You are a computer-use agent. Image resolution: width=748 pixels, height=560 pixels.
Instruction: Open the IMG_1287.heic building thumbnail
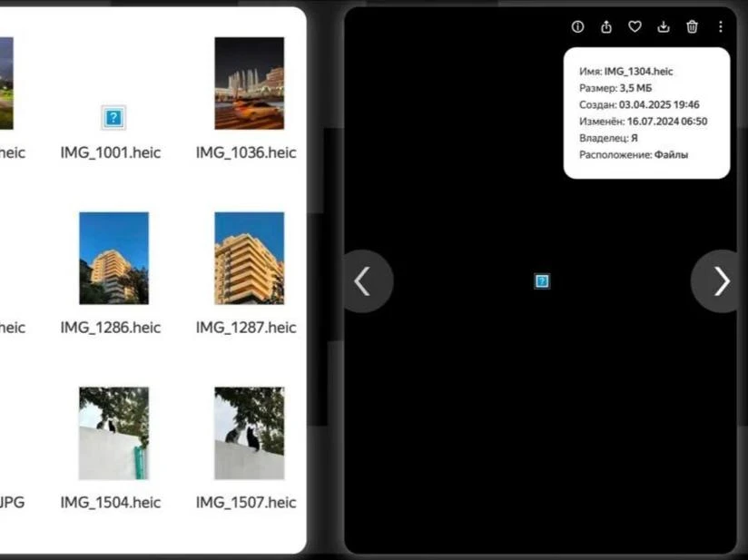click(249, 258)
